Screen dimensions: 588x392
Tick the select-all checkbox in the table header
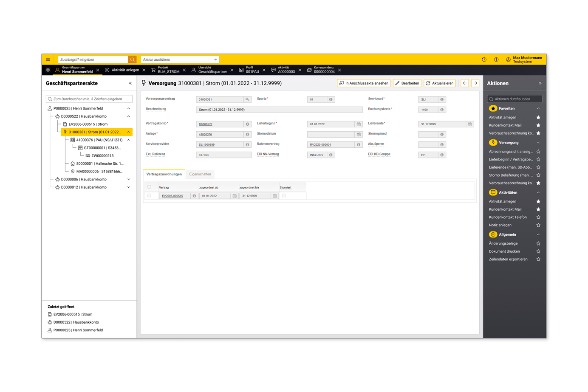point(149,187)
